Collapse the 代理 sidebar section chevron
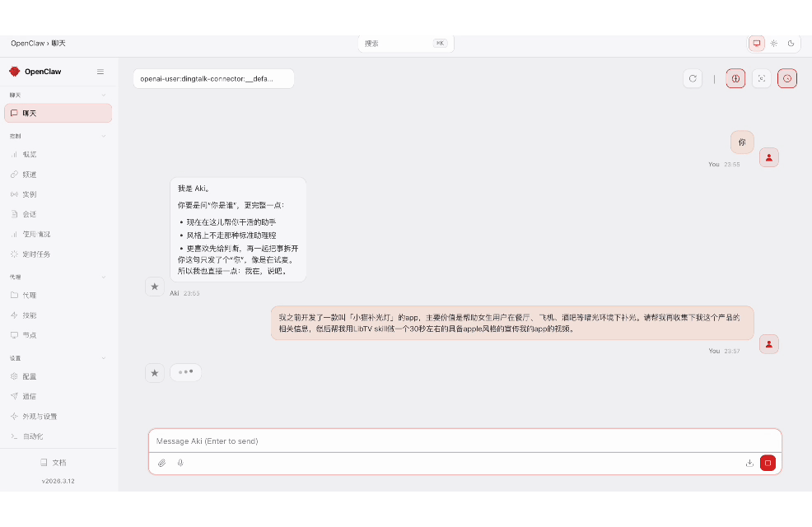The width and height of the screenshot is (812, 527). (x=104, y=277)
